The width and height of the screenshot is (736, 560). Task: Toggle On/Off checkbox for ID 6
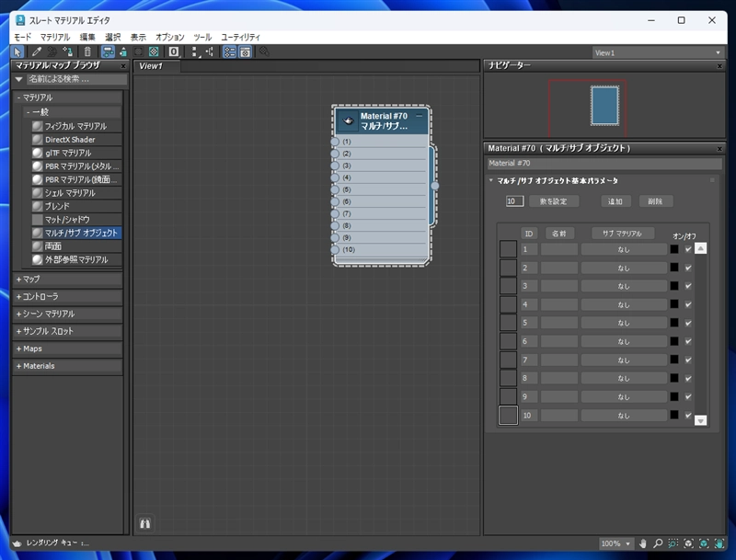[688, 341]
